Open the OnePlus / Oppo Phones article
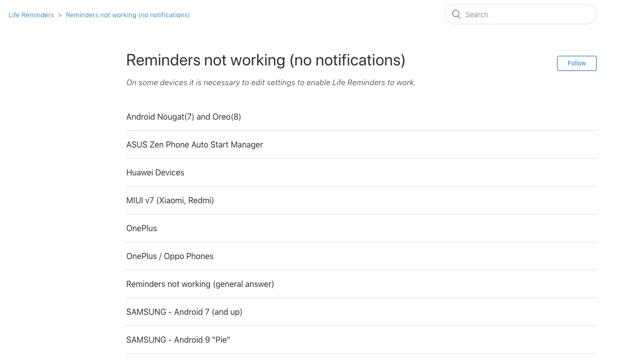 170,257
